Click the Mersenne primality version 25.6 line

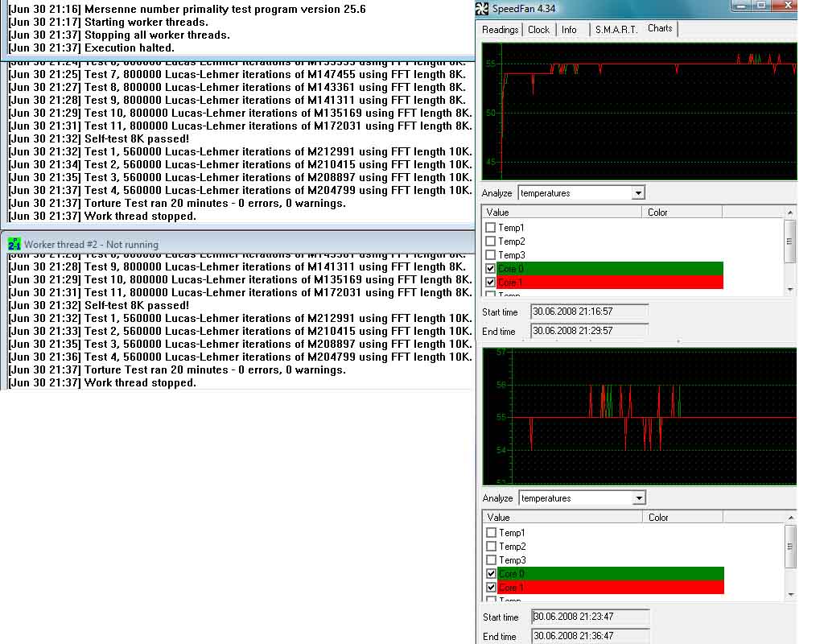pyautogui.click(x=187, y=10)
